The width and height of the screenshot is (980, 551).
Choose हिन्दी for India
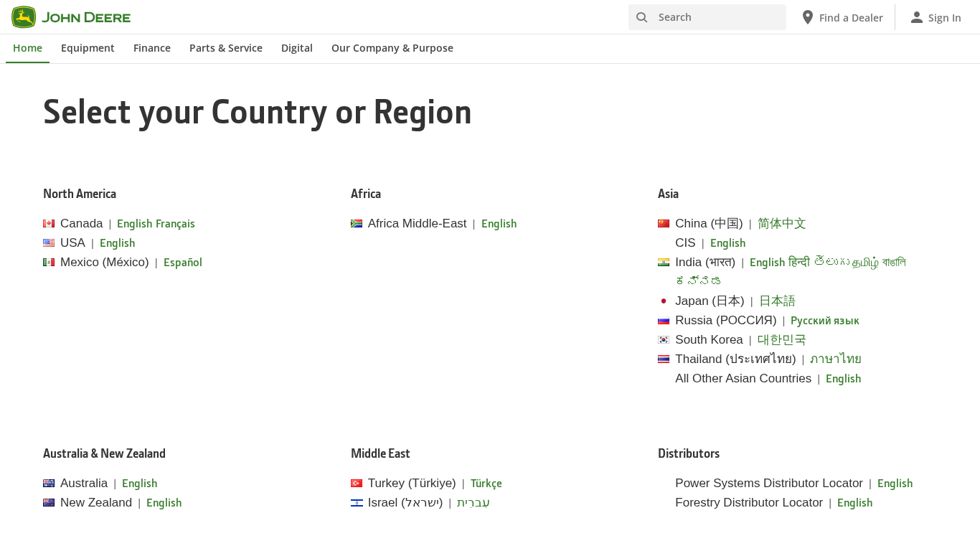click(x=799, y=263)
